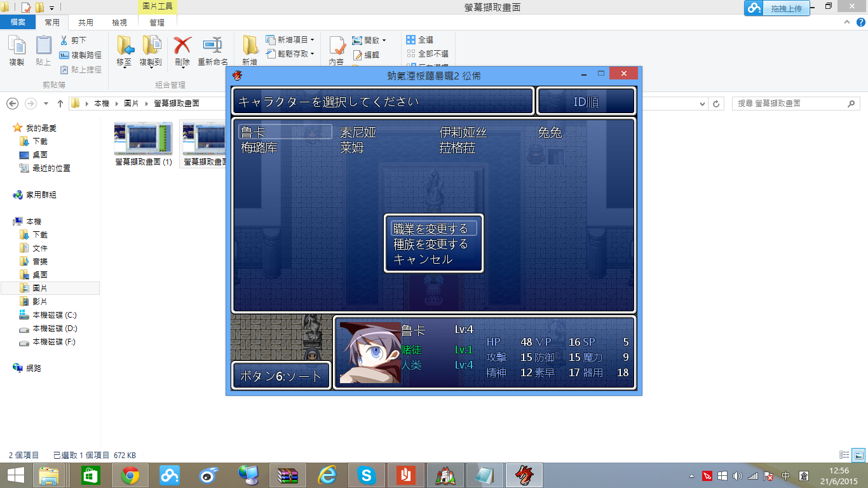Open the recent locations dropdown near Back arrows
This screenshot has width=868, height=488.
pyautogui.click(x=46, y=104)
